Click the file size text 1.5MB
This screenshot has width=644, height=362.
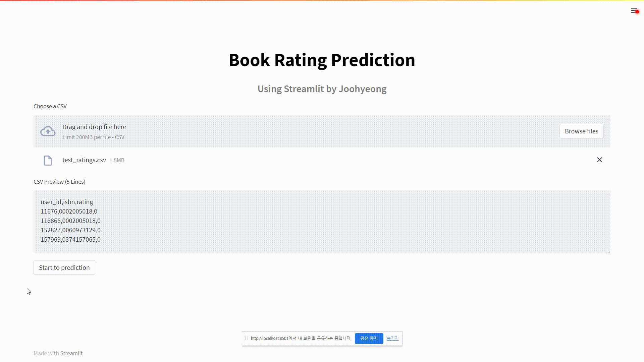coord(117,160)
